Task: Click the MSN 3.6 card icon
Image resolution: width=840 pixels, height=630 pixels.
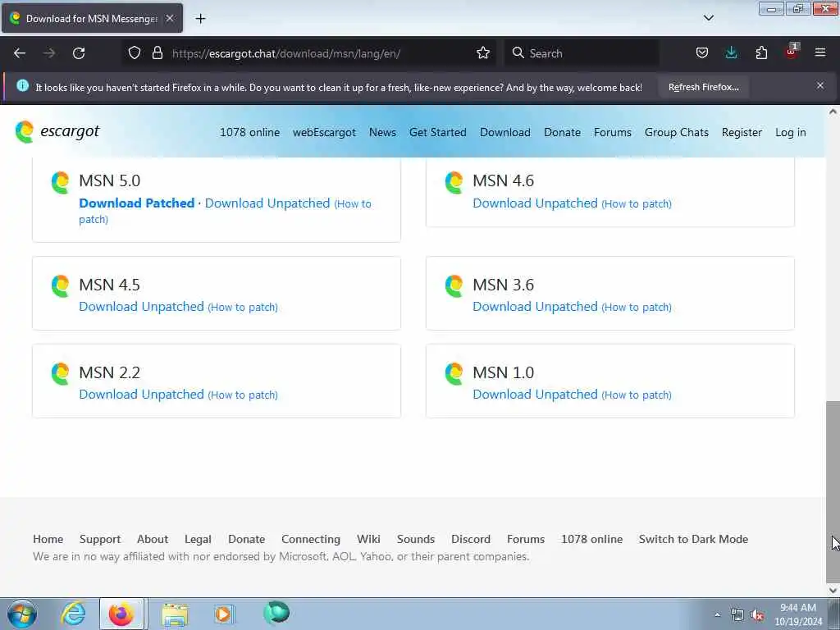Action: tap(454, 286)
